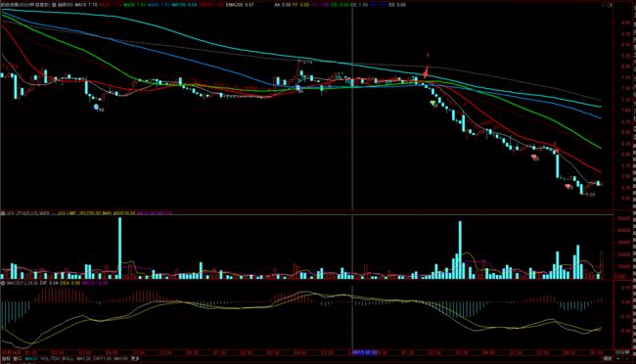
Task: Click the cyan MA150 label in header
Action: 184,5
